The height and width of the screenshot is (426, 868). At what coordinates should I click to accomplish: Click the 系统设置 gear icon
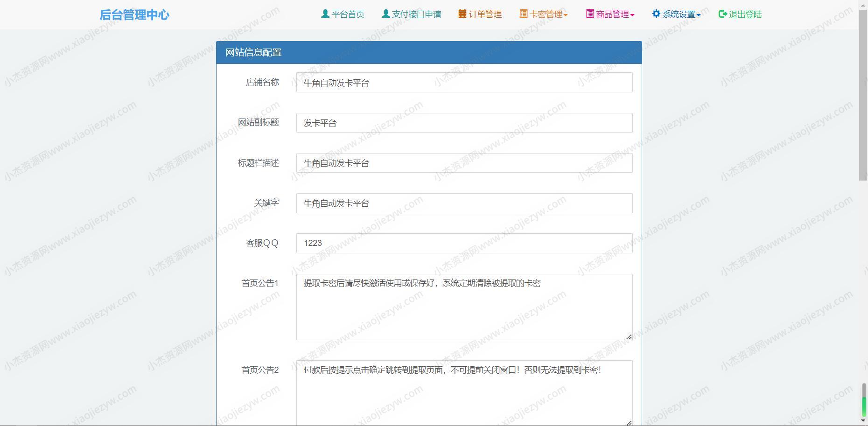[656, 14]
